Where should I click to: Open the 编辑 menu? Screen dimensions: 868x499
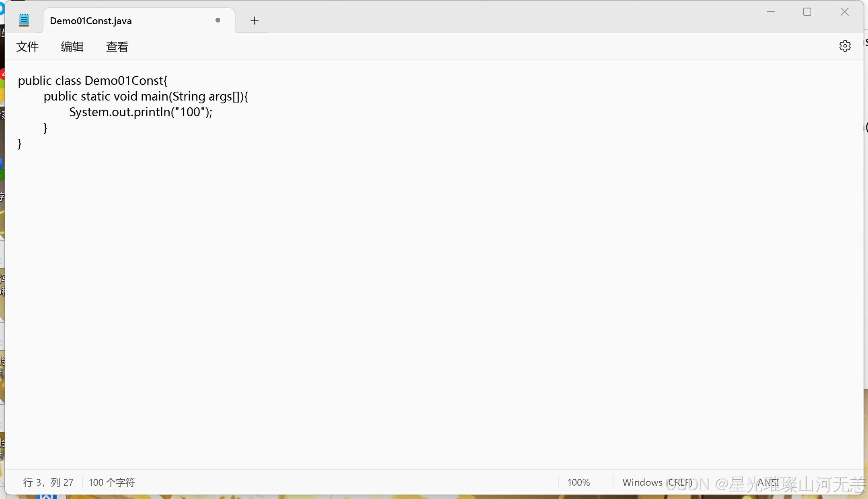[x=72, y=47]
